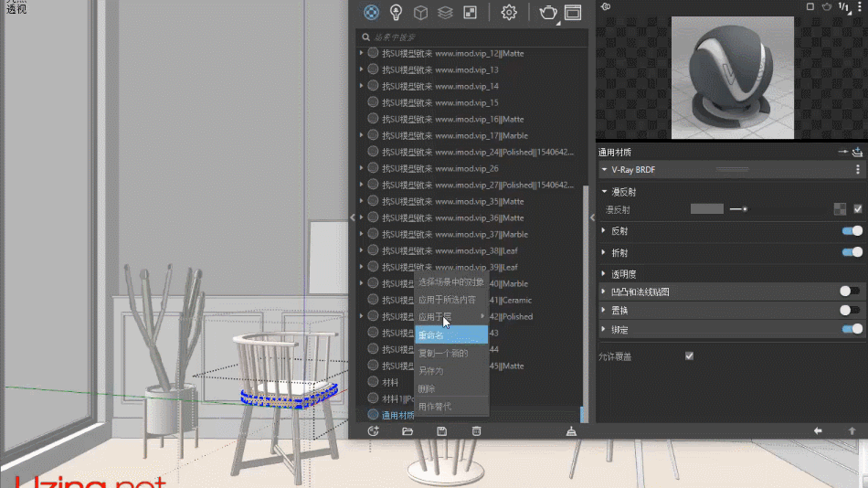The height and width of the screenshot is (488, 868).
Task: Open V-Ray settings gear icon
Action: (x=510, y=12)
